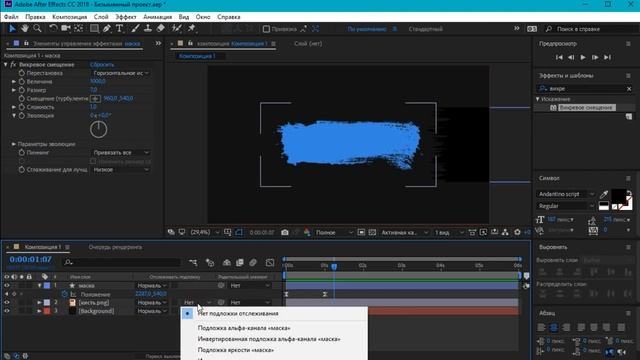Toggle the Величина stopwatch
640x360 pixels.
(x=22, y=82)
